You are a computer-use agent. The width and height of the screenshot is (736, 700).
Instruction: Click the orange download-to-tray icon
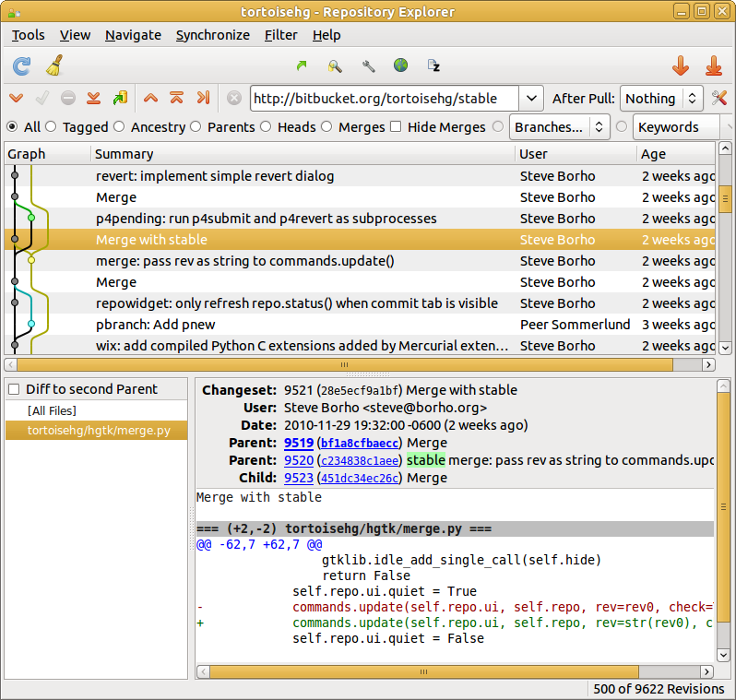point(714,65)
